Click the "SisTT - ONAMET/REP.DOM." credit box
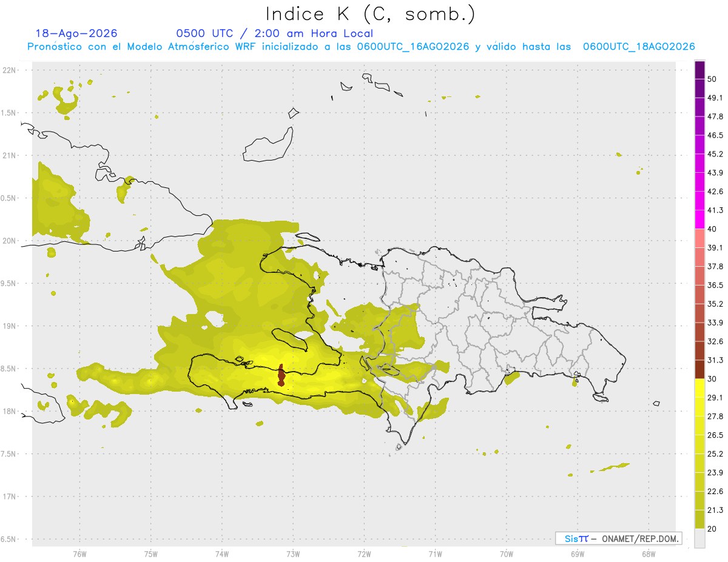Image resolution: width=728 pixels, height=562 pixels. (618, 538)
